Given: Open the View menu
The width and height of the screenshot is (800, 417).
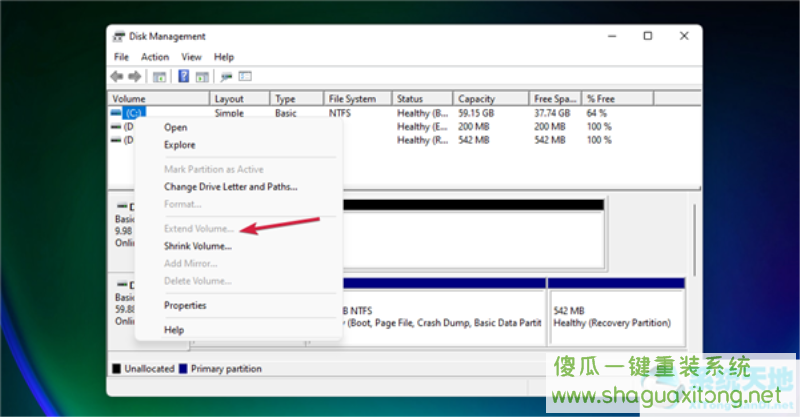Looking at the screenshot, I should [191, 57].
